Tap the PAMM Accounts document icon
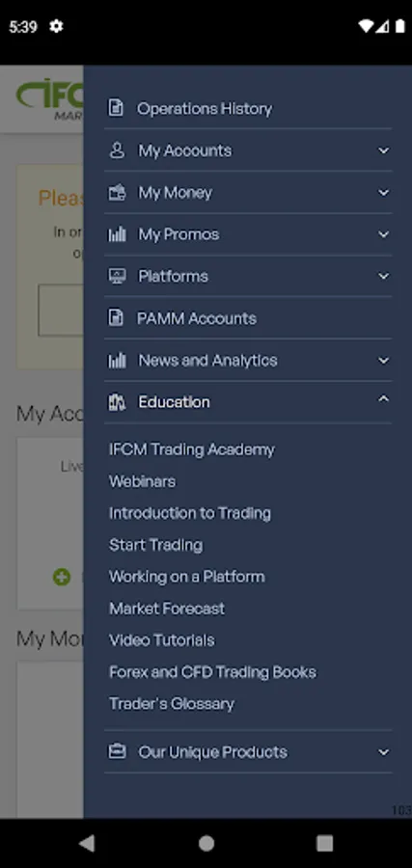The width and height of the screenshot is (412, 868). pyautogui.click(x=115, y=317)
